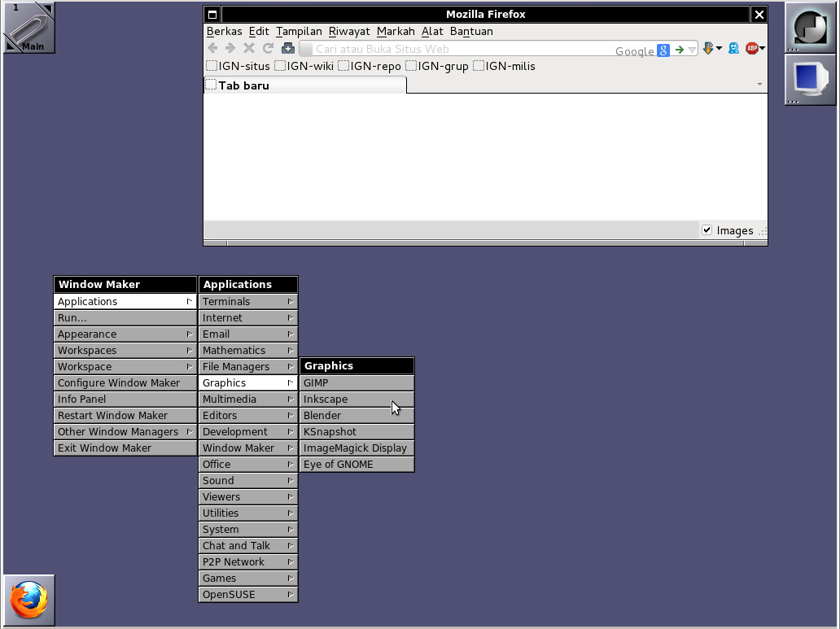840x629 pixels.
Task: Click the stop loading X icon
Action: pyautogui.click(x=249, y=49)
